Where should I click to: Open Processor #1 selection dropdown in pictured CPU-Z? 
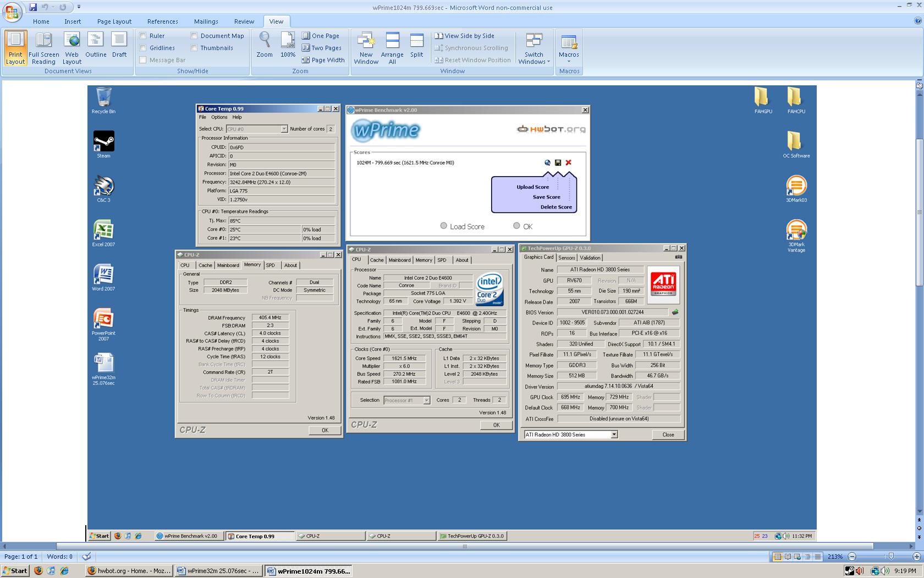coord(426,400)
